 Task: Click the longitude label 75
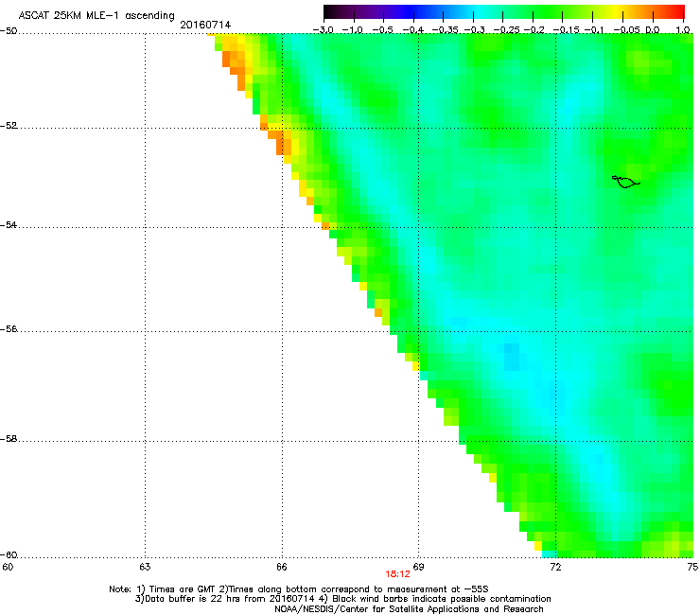point(692,567)
